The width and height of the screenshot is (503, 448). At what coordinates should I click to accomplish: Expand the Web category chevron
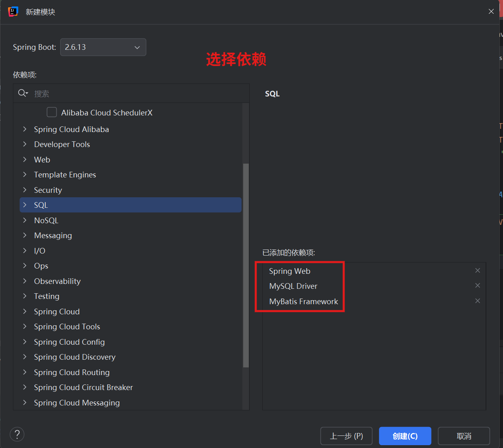pos(25,160)
